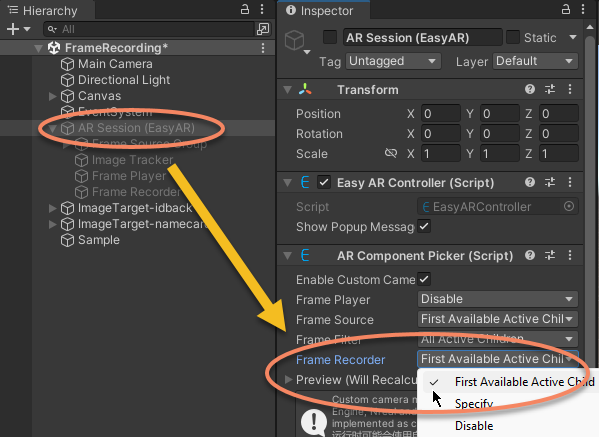Expand the Canvas object
The image size is (599, 437).
52,96
